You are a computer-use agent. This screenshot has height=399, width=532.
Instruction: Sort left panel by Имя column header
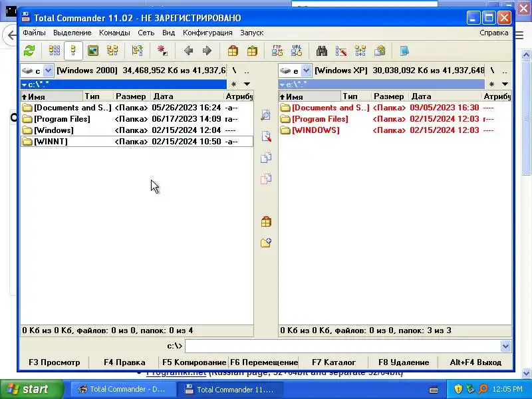pyautogui.click(x=52, y=96)
